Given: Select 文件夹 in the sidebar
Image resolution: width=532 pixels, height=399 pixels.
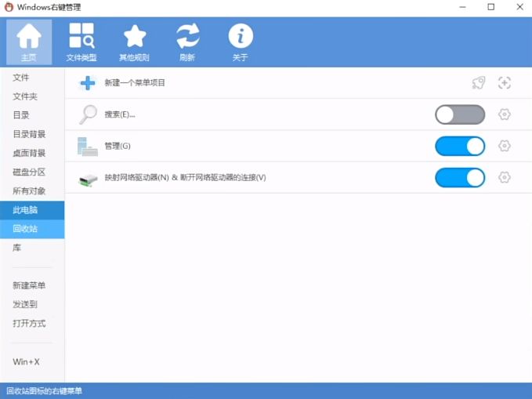Looking at the screenshot, I should pyautogui.click(x=32, y=96).
